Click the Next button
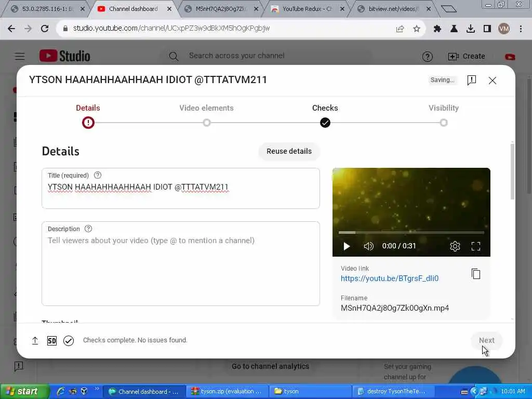The image size is (532, 399). (486, 340)
